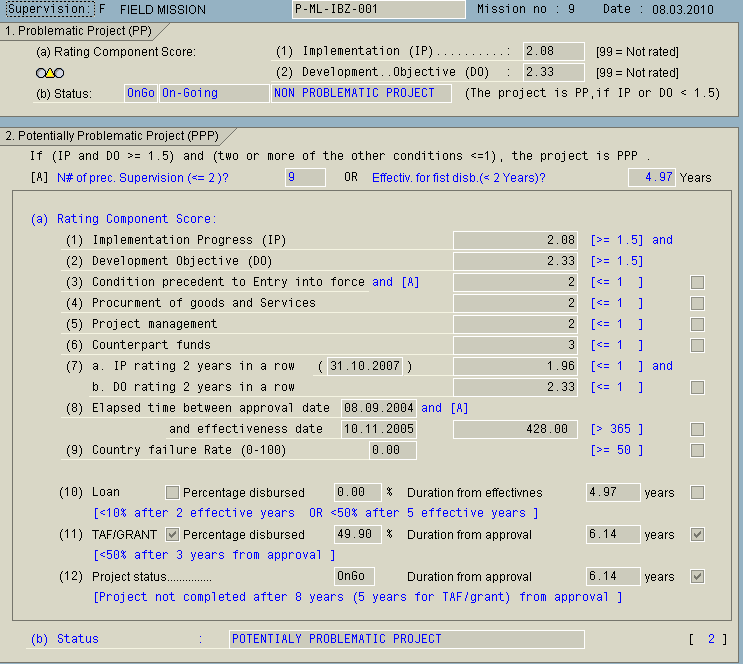Tick the Procurement of goods condition checkbox
Screen dimensions: 743x664
(697, 303)
